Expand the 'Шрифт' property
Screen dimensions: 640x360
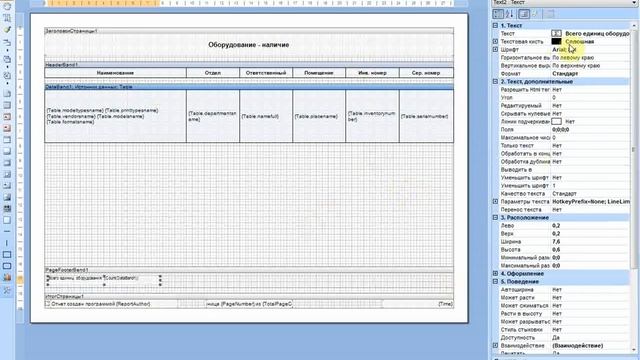pyautogui.click(x=495, y=49)
